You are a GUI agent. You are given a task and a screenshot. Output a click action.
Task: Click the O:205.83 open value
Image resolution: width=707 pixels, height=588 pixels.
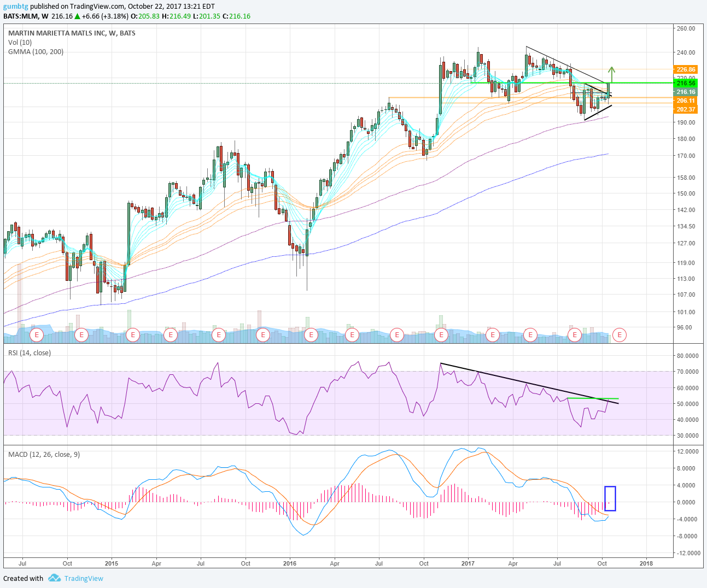click(145, 16)
